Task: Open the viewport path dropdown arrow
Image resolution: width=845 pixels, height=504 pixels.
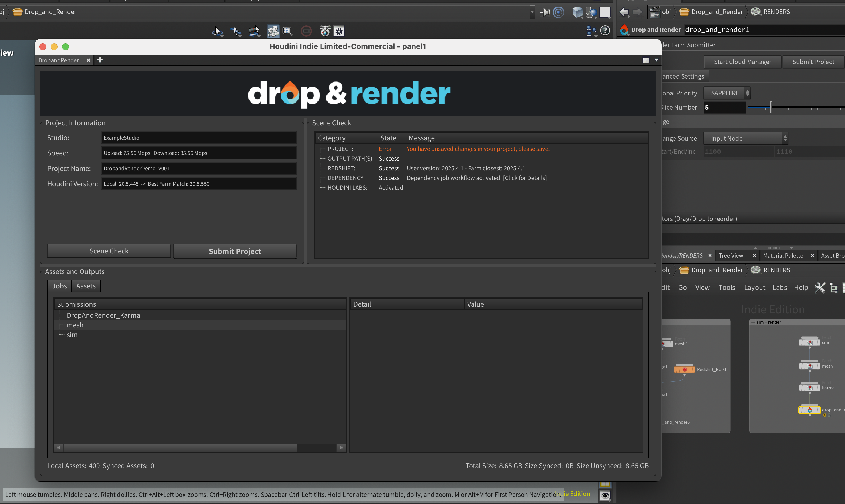Action: pos(532,12)
